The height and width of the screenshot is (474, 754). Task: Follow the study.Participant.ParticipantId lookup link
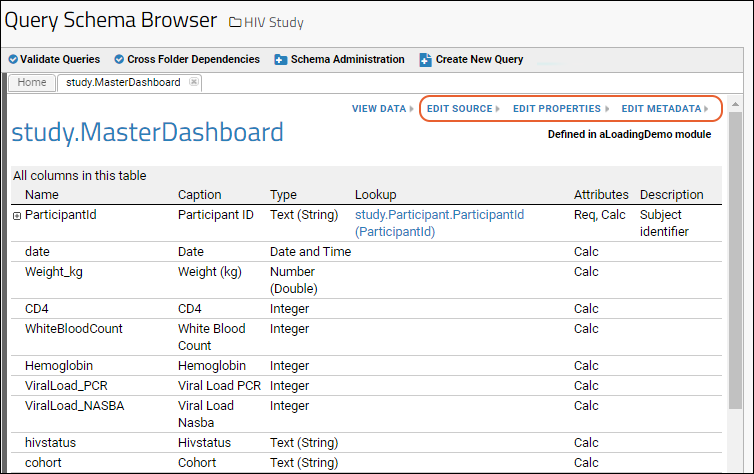tap(439, 215)
